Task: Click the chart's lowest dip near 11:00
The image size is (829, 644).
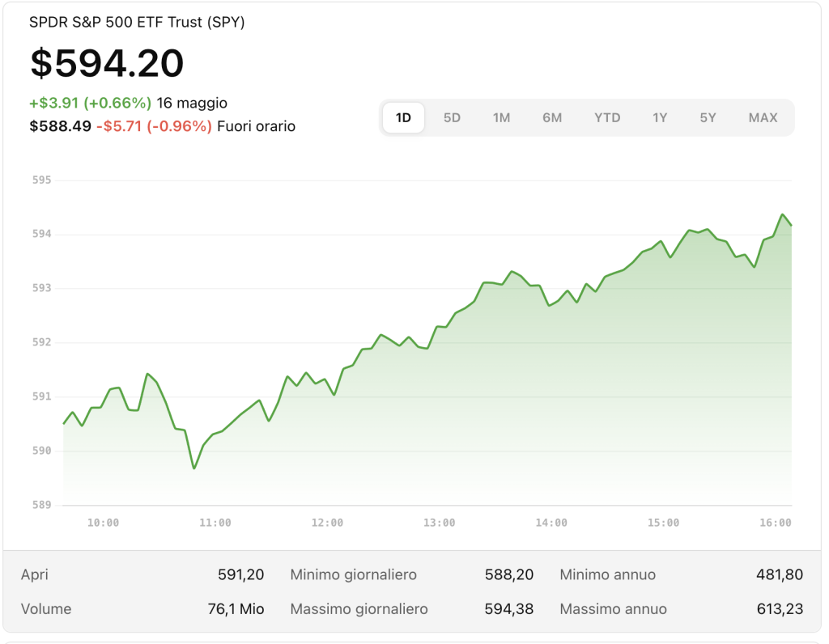Action: tap(194, 468)
